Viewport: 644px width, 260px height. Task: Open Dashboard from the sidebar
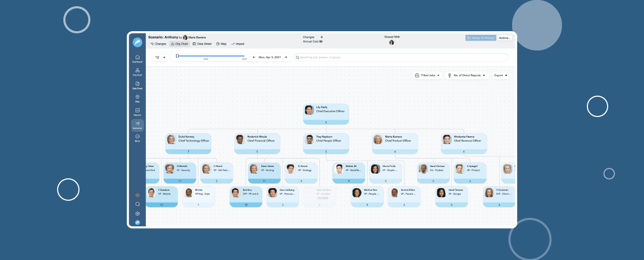(x=137, y=58)
